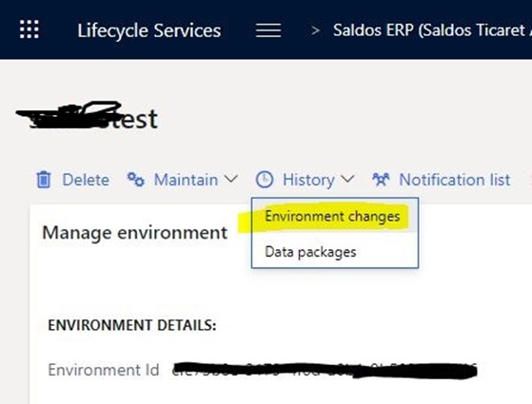Click the redacted Environment Id value
The image size is (532, 404).
[325, 370]
